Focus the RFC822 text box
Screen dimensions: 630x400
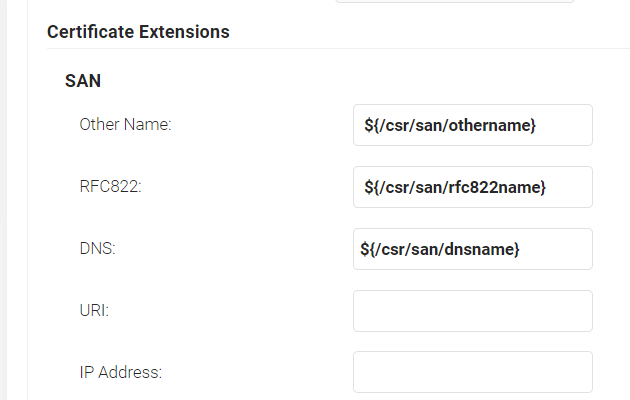(x=472, y=187)
